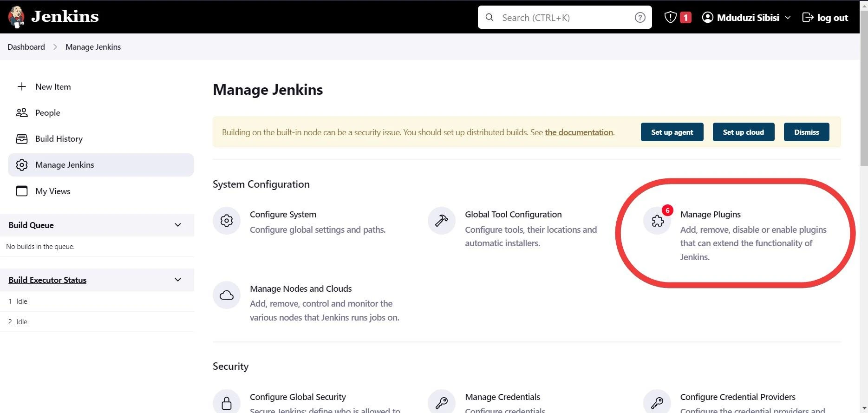
Task: Click the People group icon
Action: [22, 113]
